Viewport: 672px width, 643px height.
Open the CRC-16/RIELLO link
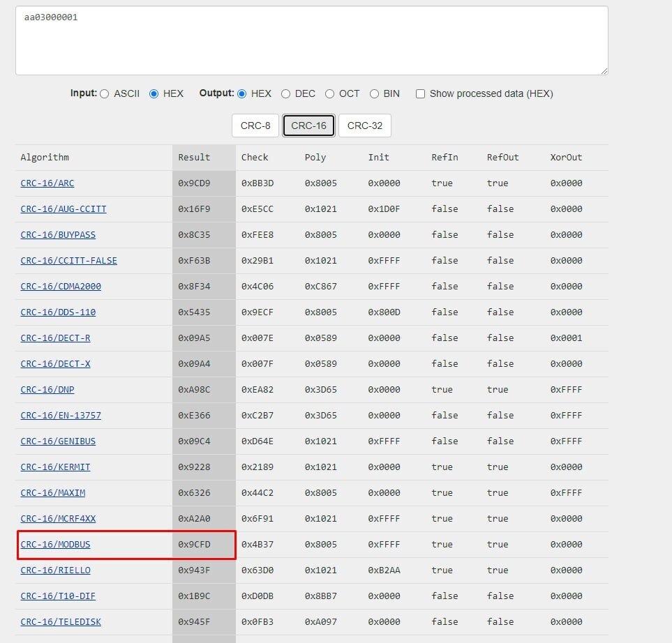click(55, 570)
